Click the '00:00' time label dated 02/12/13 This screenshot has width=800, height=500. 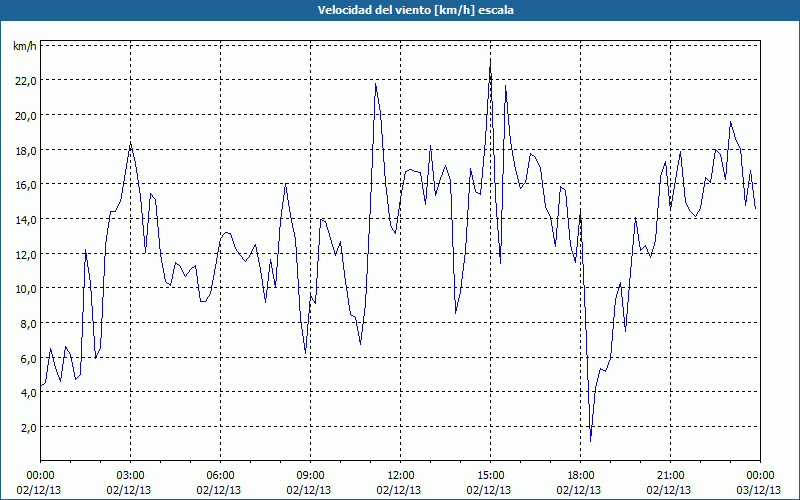point(40,476)
